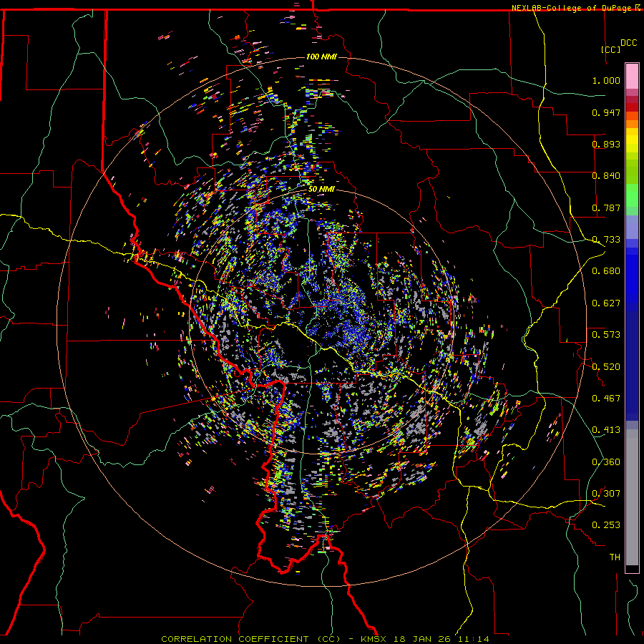Viewport: 644px width, 644px height.
Task: Select the 0.467 legend value
Action: [x=606, y=399]
